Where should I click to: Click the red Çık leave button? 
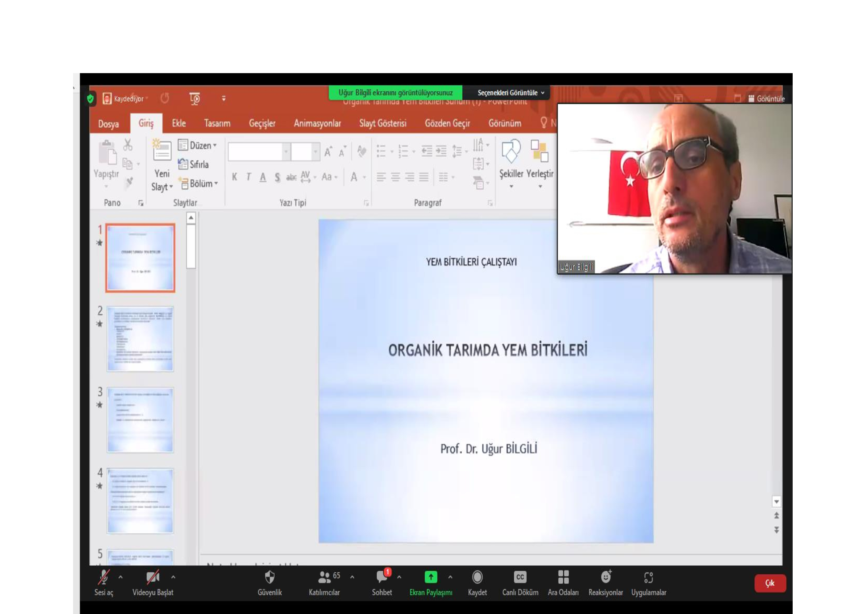[770, 583]
